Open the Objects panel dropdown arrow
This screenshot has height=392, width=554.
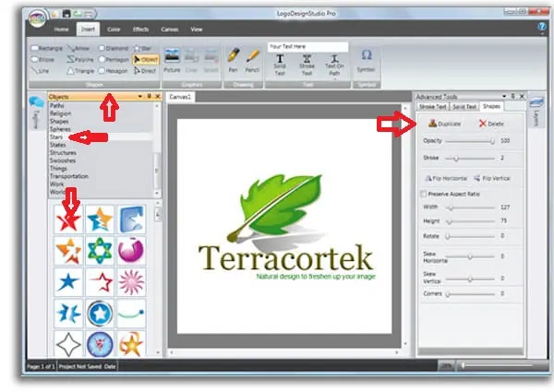140,96
